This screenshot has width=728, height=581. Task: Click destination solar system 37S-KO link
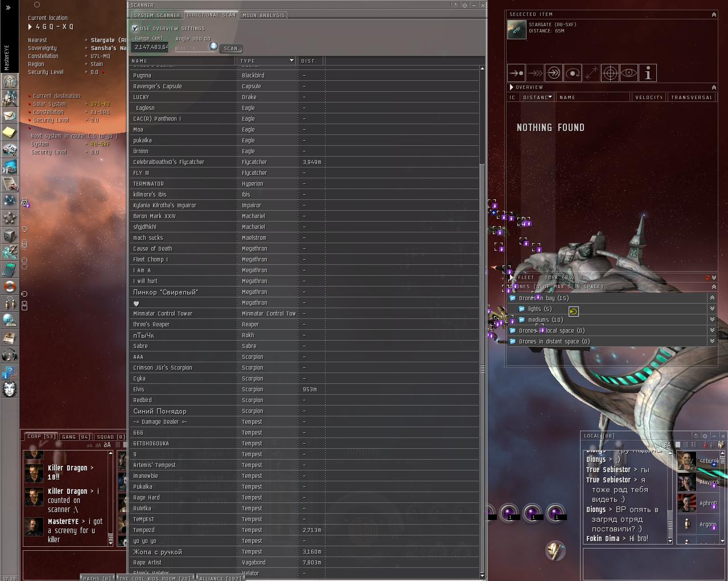100,104
